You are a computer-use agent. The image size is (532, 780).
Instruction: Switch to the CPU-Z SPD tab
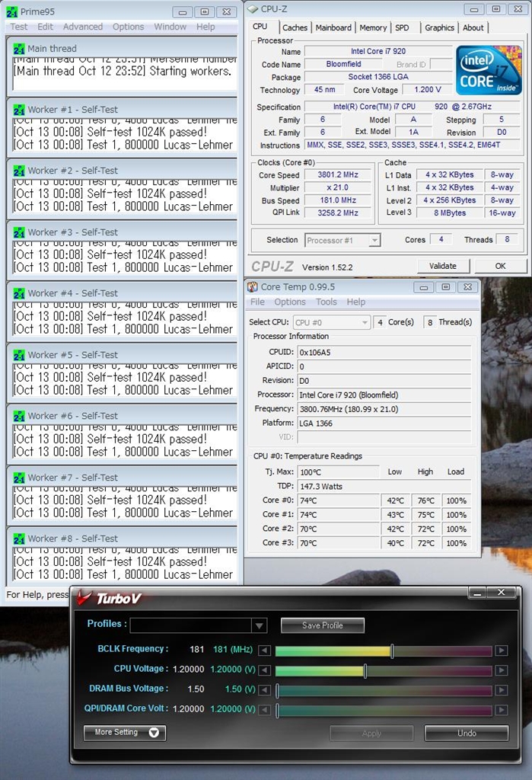click(x=402, y=28)
